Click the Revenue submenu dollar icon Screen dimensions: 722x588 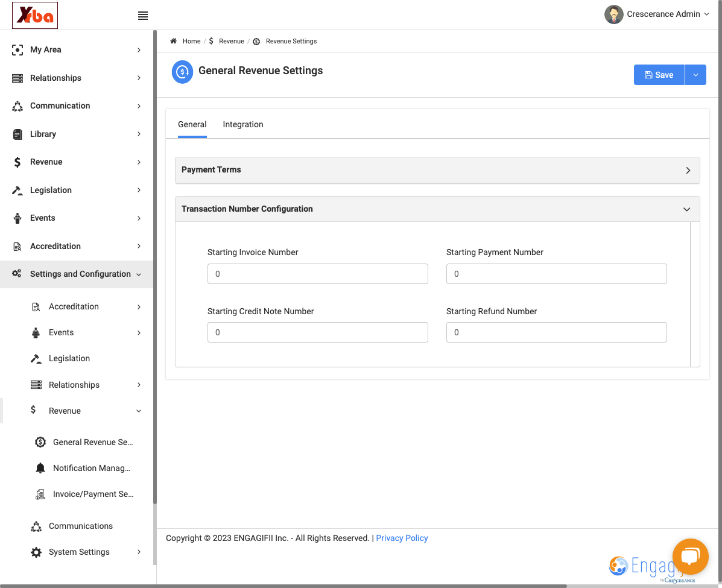(x=33, y=409)
